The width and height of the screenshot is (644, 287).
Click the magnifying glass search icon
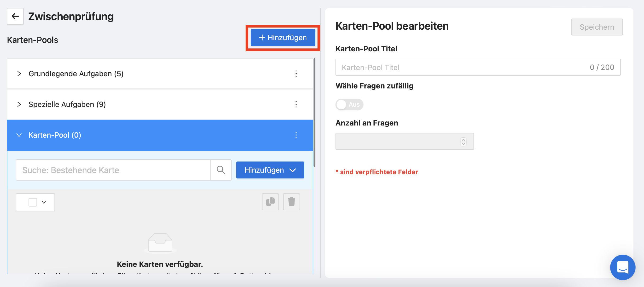tap(221, 170)
